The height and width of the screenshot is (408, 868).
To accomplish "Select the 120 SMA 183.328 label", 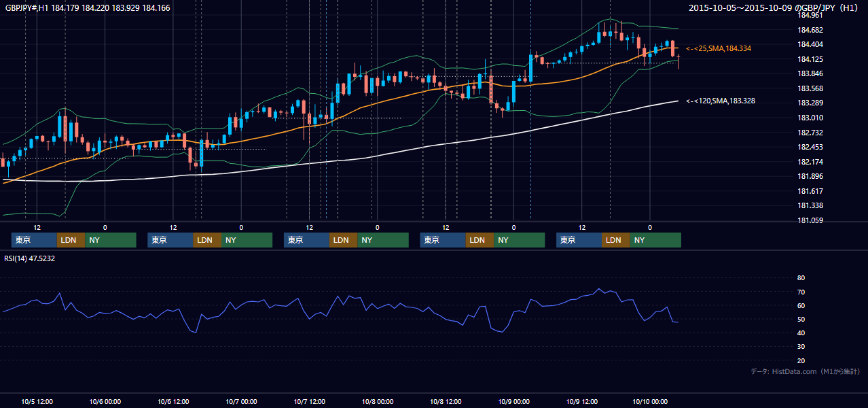I will 721,101.
